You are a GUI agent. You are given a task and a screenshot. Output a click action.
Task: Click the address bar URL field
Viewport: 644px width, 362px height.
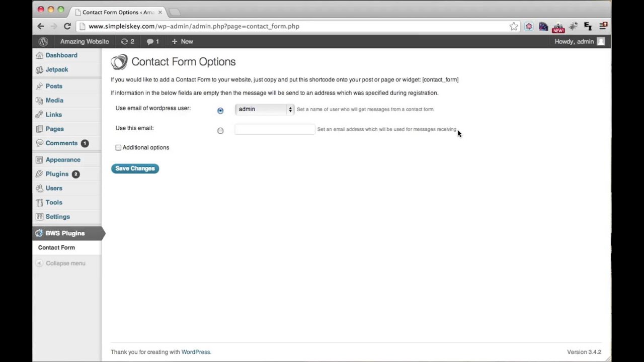297,26
